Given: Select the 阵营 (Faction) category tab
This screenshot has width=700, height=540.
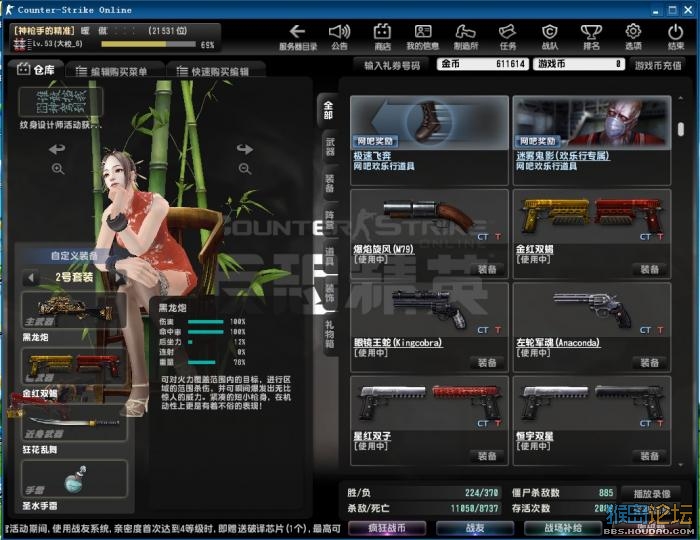Looking at the screenshot, I should (329, 220).
